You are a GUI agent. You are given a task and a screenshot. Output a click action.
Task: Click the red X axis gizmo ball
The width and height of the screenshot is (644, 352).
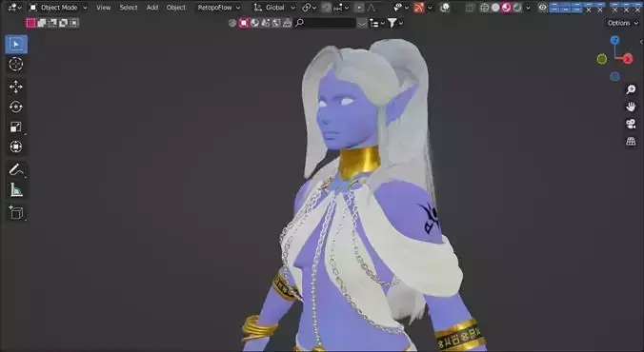click(628, 60)
